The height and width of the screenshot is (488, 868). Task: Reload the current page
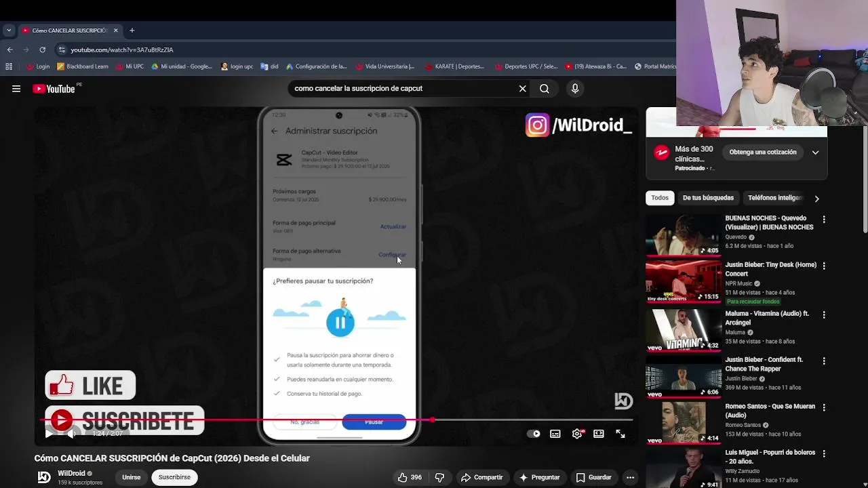(x=42, y=49)
